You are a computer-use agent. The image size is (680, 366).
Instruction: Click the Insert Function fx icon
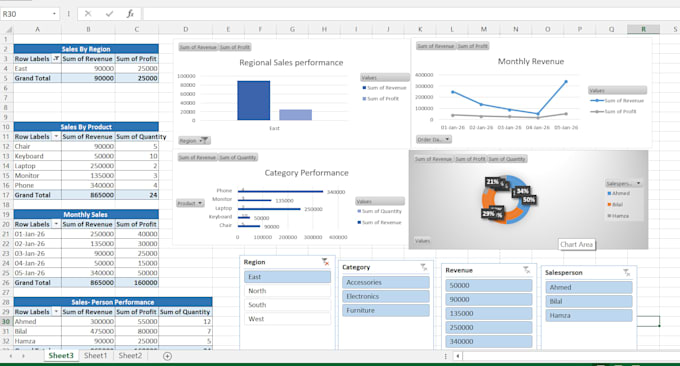(x=130, y=14)
